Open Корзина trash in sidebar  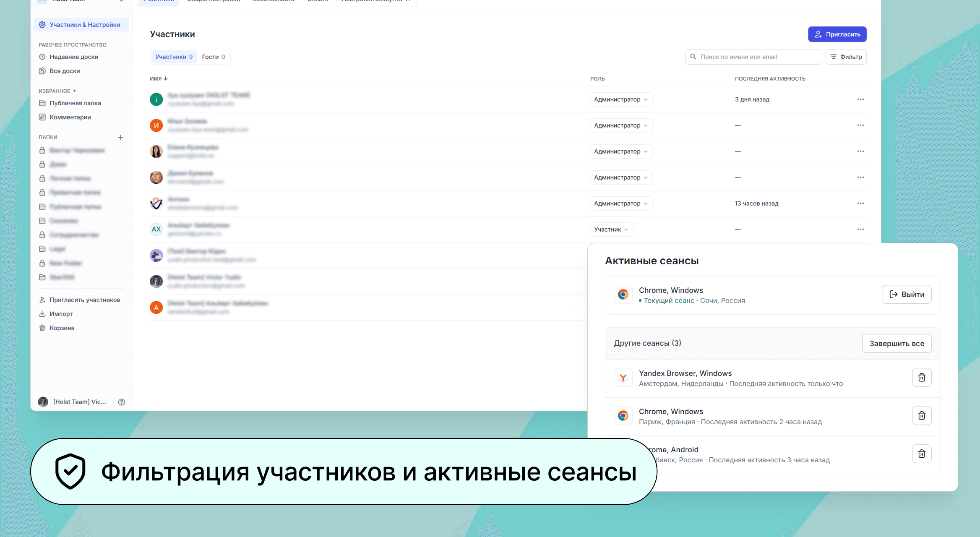point(57,328)
